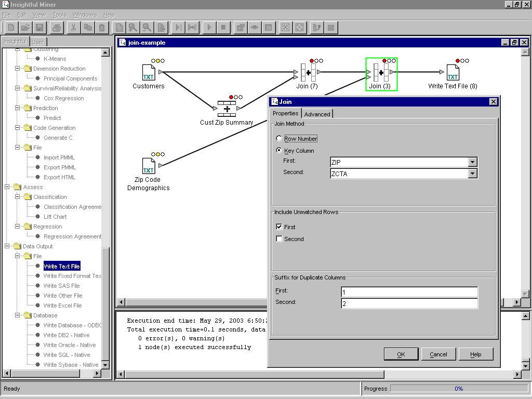Viewport: 532px width, 399px height.
Task: Select the Zip Code Demographics node icon
Action: pos(148,166)
